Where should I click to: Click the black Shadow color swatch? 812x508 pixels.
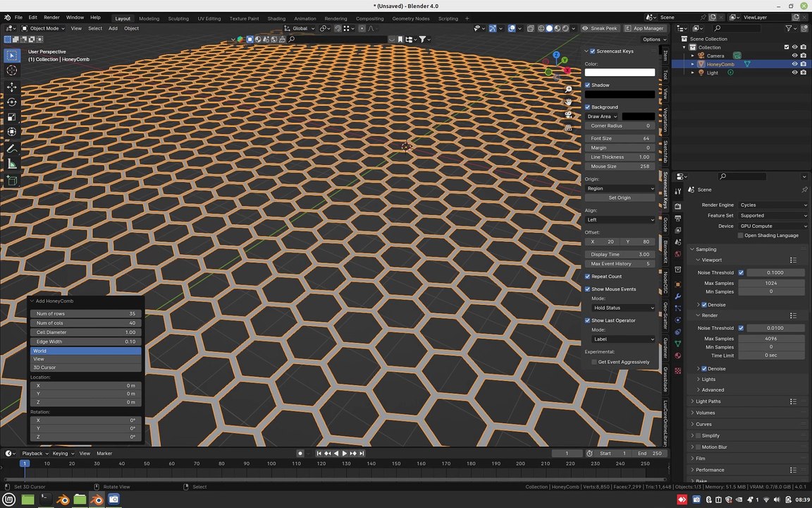[x=620, y=95]
